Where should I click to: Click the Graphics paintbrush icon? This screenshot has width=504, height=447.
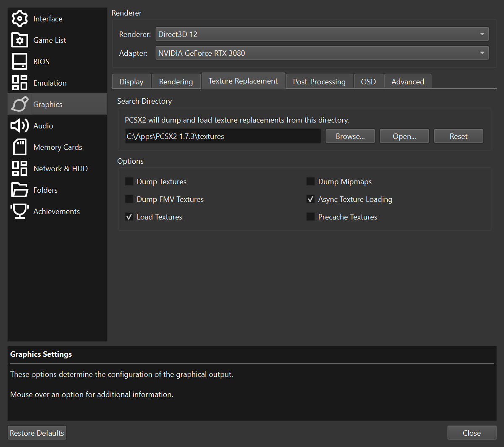pyautogui.click(x=19, y=104)
